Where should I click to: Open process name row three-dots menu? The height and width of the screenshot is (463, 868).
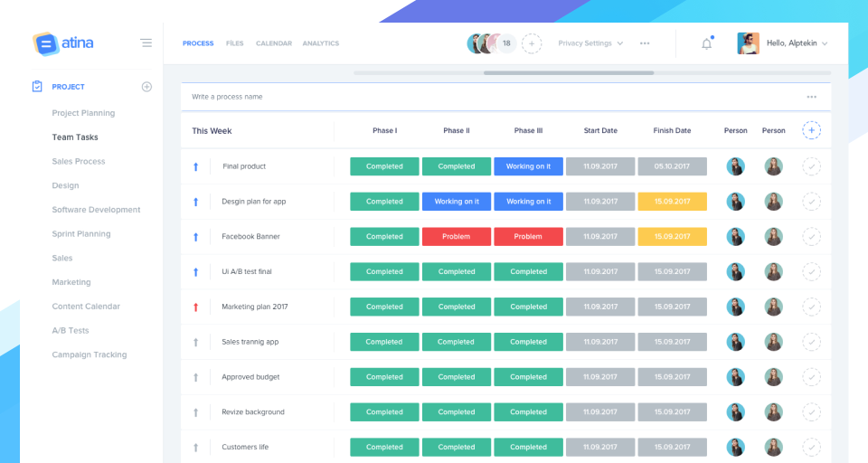click(812, 97)
